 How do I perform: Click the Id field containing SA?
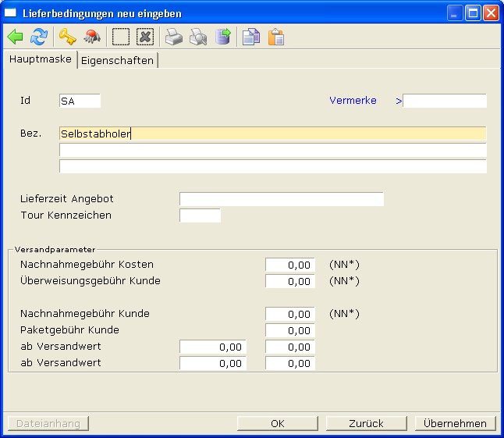80,101
